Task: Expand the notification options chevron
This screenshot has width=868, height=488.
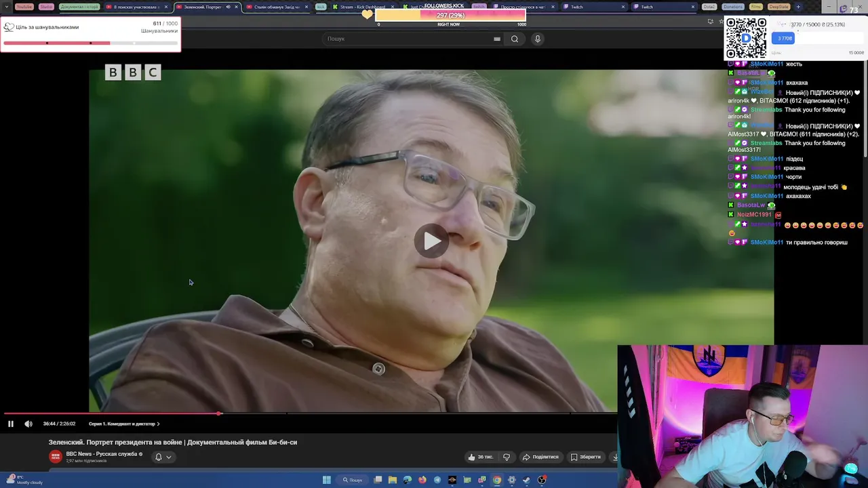Action: [x=169, y=457]
